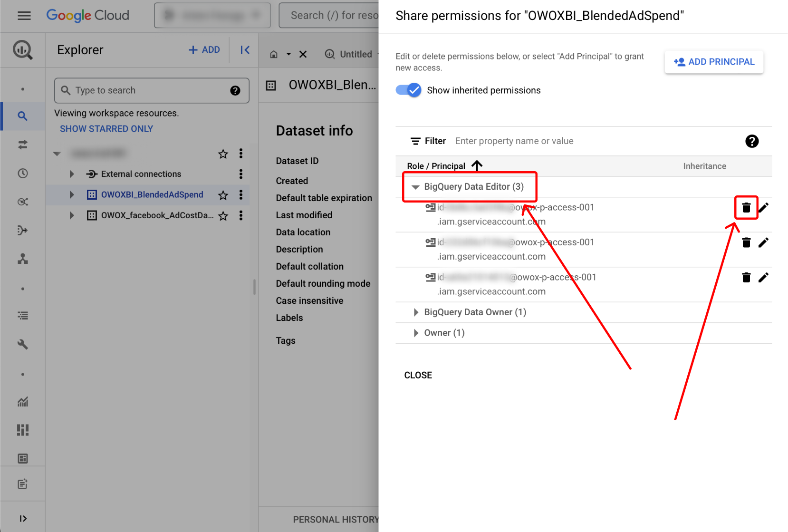The image size is (788, 532).
Task: Sort by Role / Principal column arrow
Action: pyautogui.click(x=477, y=165)
